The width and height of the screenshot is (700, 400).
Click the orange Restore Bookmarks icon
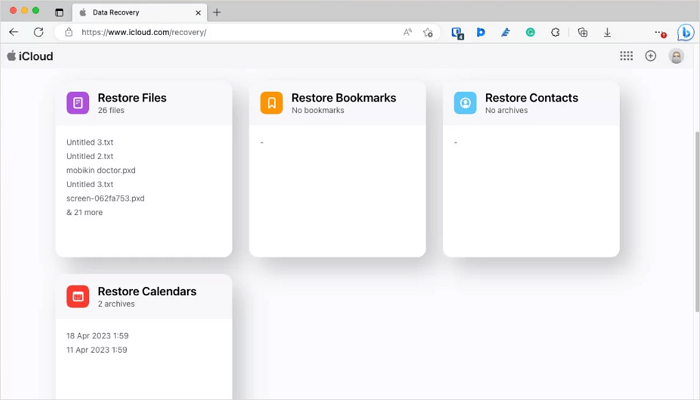[272, 103]
